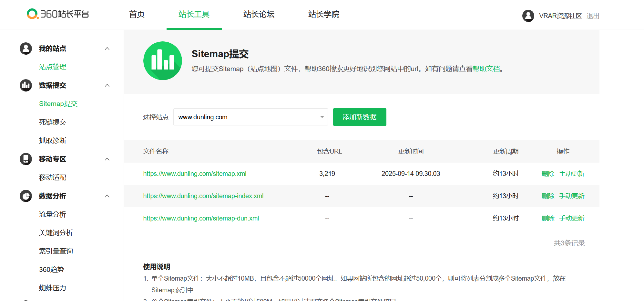The image size is (644, 301).
Task: Click the 选择站点 label
Action: pos(156,117)
